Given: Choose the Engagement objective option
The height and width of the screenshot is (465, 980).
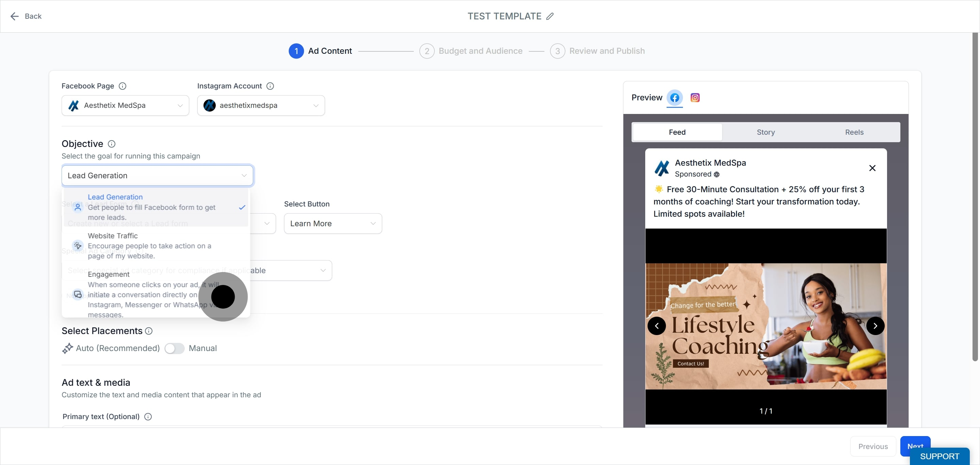Looking at the screenshot, I should (x=156, y=294).
